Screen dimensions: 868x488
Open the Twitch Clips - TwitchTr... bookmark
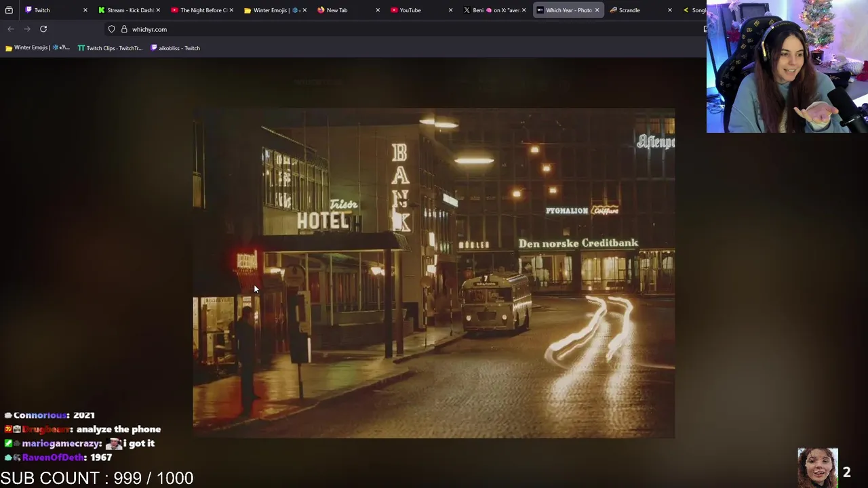(x=110, y=48)
